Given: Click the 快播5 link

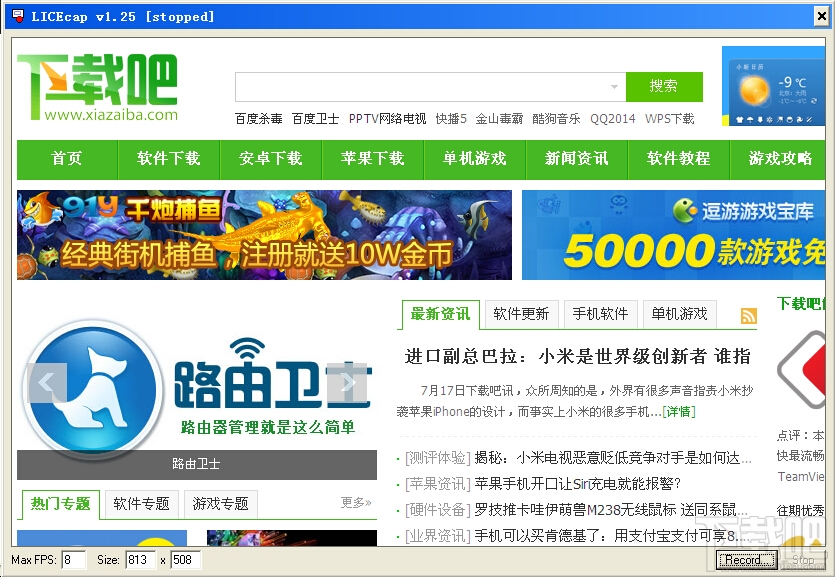Looking at the screenshot, I should (451, 119).
